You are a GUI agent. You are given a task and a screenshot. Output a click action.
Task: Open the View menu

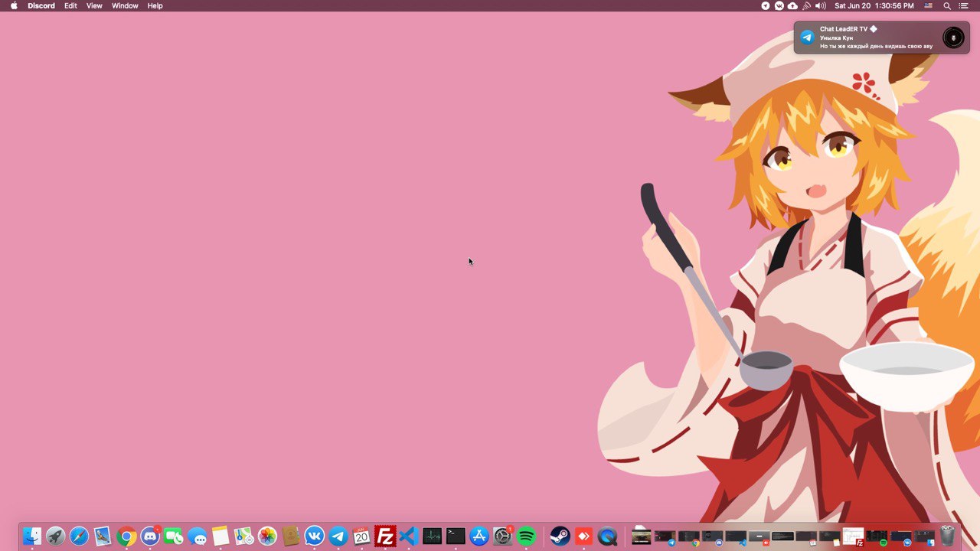pyautogui.click(x=94, y=5)
